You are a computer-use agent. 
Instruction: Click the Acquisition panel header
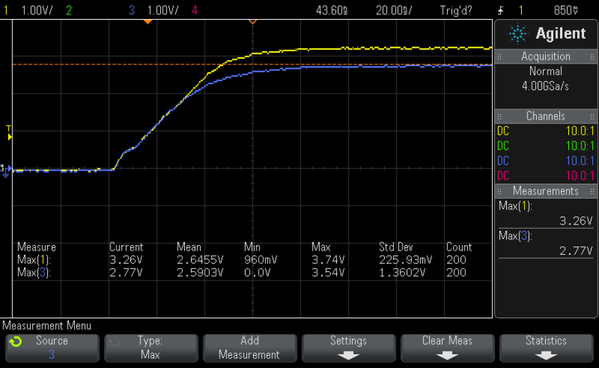(546, 57)
